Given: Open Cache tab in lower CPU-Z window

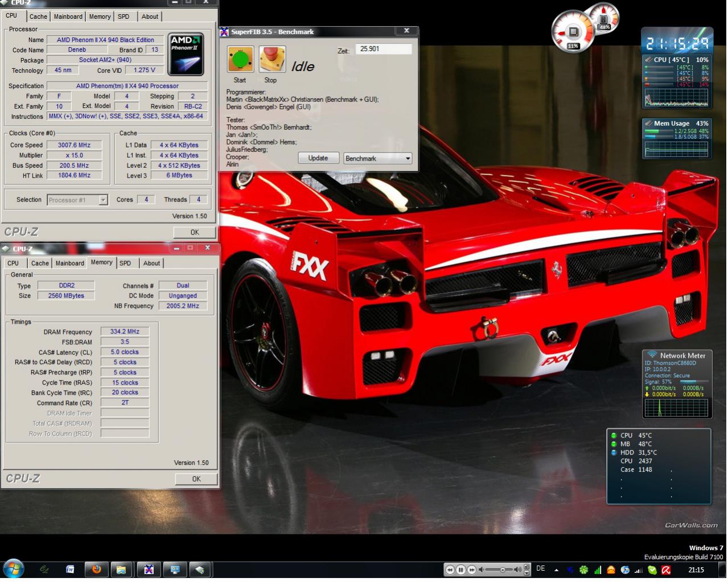Looking at the screenshot, I should coord(40,263).
